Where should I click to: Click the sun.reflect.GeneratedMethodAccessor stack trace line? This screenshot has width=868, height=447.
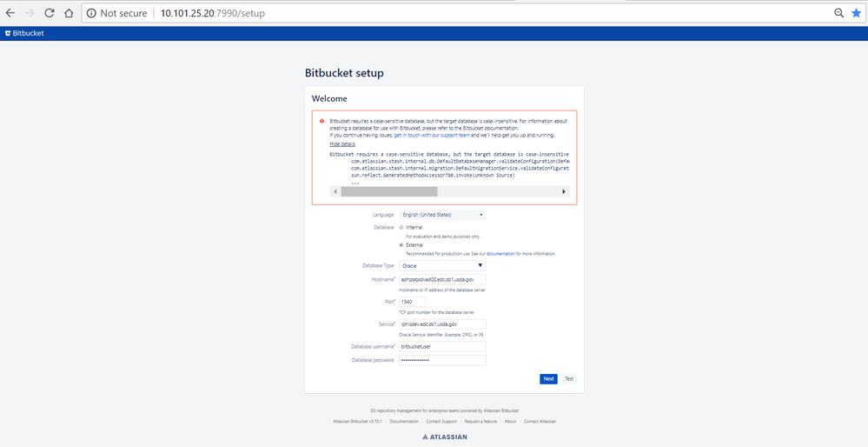click(x=433, y=175)
